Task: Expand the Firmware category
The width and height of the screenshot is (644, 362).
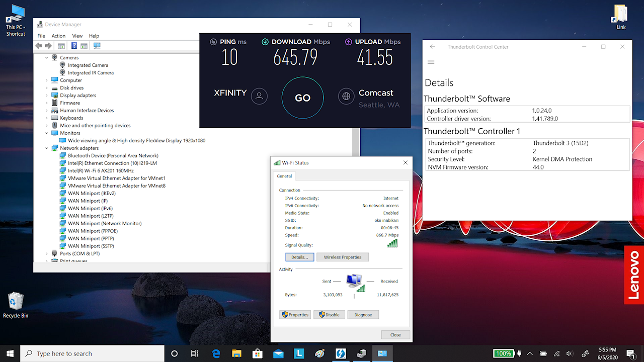Action: pos(47,103)
